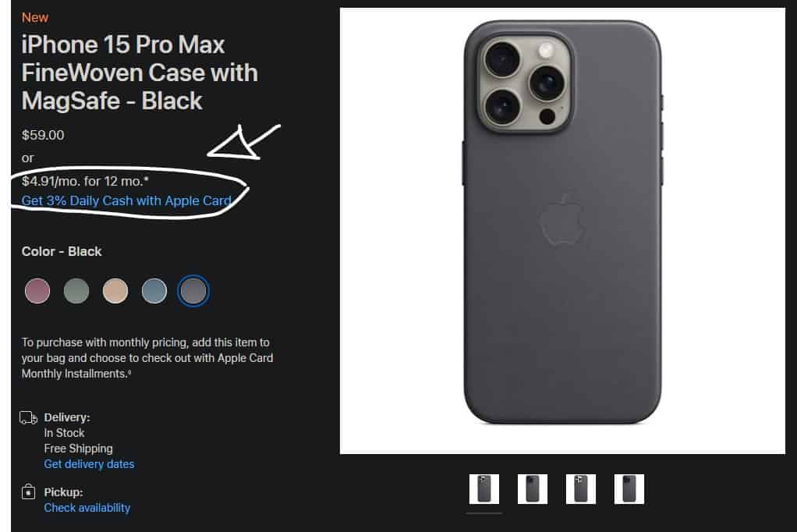Click the $4.91/mo. for 12 mo. pricing text
Screen dimensions: 797x532
pos(85,181)
